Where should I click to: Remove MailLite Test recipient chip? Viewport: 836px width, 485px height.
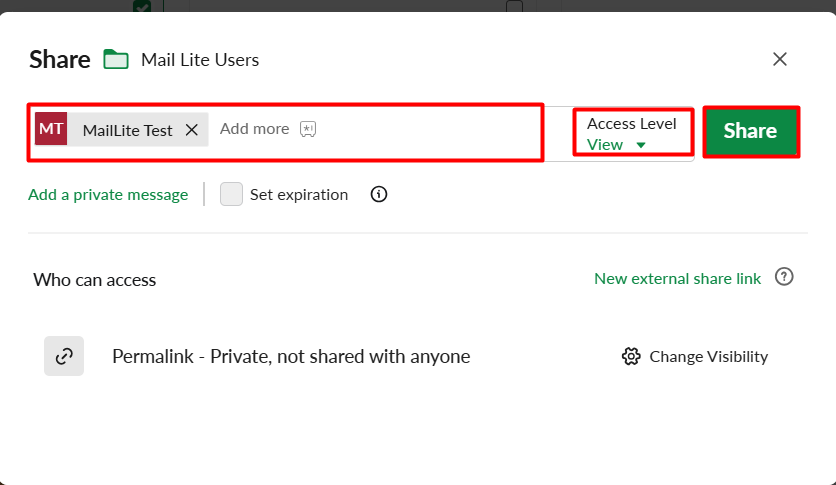[x=192, y=130]
